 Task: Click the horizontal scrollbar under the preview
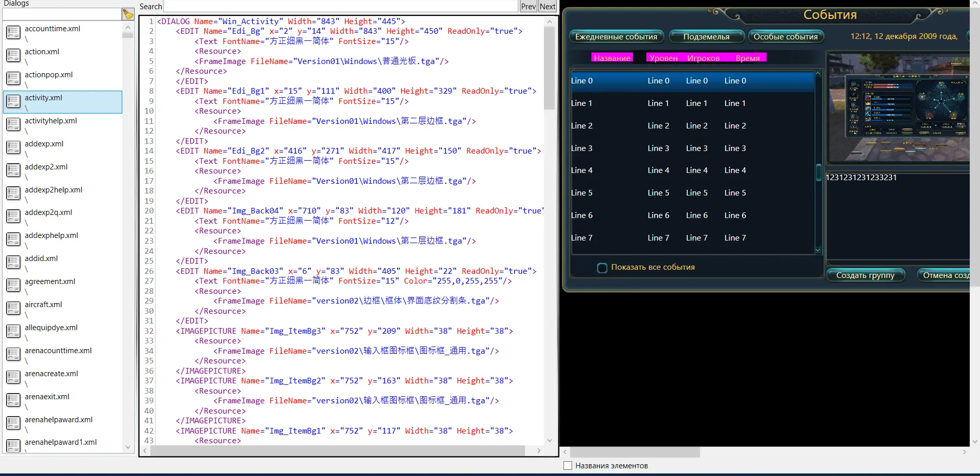click(x=635, y=452)
